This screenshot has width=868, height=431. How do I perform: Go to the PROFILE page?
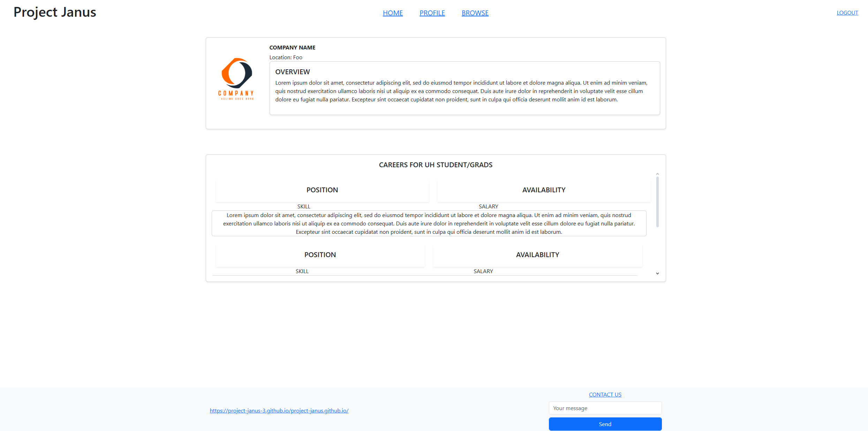coord(432,13)
